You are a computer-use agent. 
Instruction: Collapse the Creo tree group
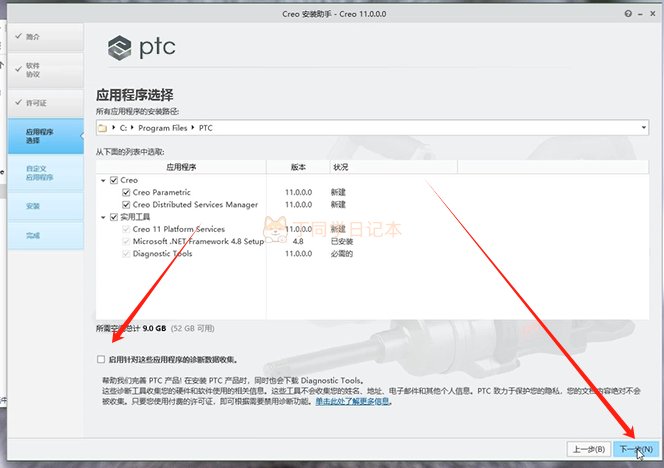coord(103,180)
